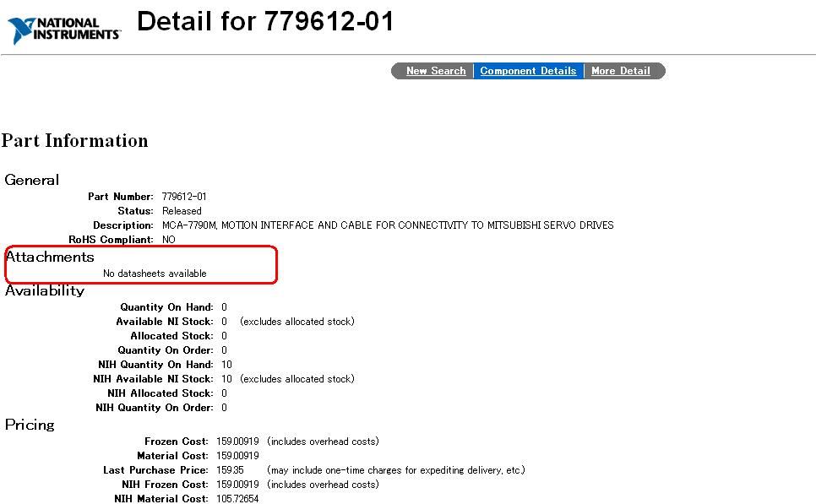Click the "RoHS Compliant:" label
This screenshot has height=504, width=816.
111,240
